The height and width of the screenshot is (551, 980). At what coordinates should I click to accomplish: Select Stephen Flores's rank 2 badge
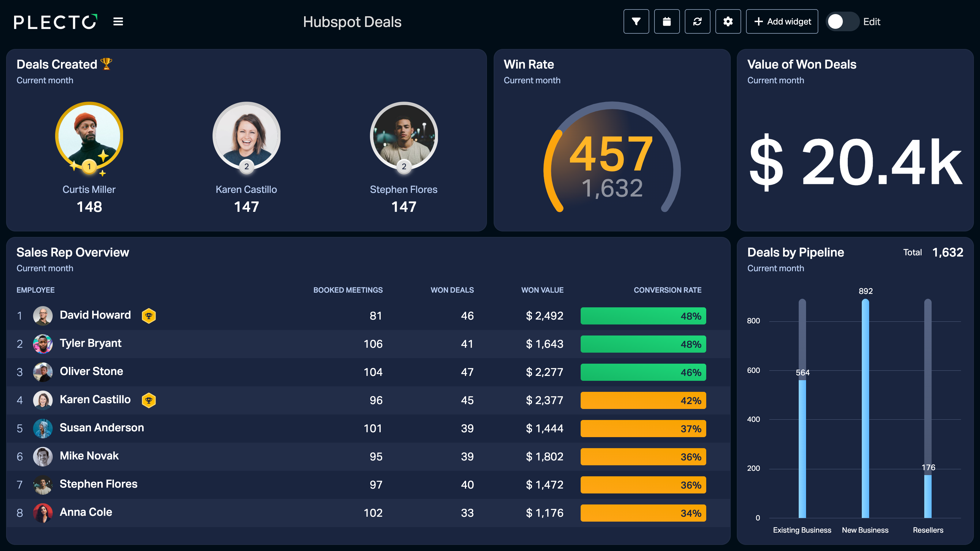point(404,166)
